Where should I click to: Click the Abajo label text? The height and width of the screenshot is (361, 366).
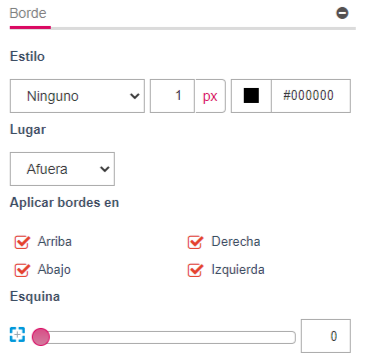54,270
